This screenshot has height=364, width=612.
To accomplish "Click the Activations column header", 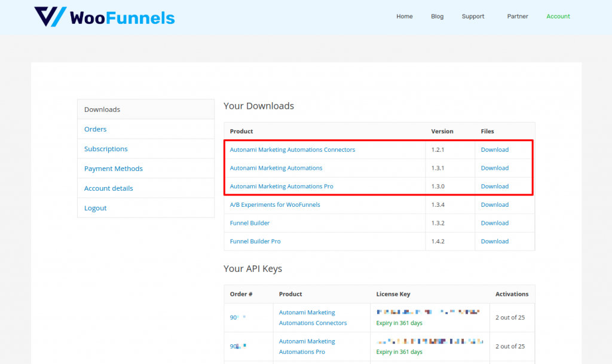I will (512, 294).
